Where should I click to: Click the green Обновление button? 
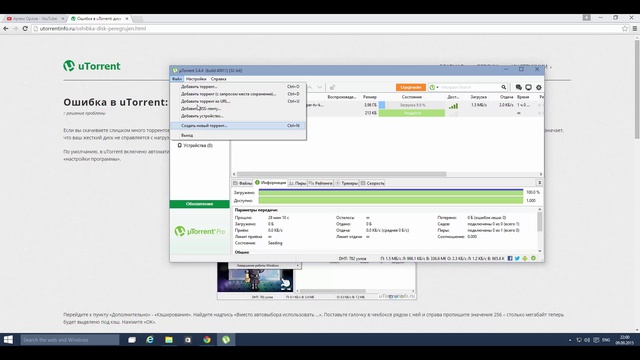click(x=200, y=204)
